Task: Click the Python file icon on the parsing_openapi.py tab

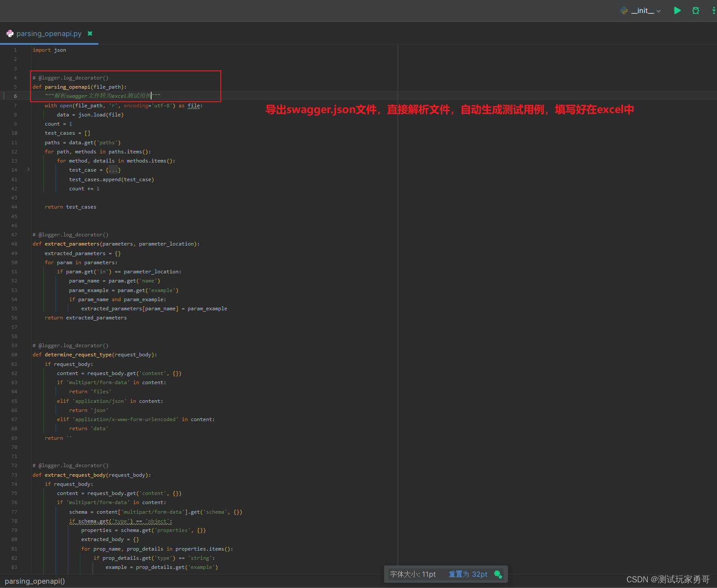Action: [x=10, y=33]
